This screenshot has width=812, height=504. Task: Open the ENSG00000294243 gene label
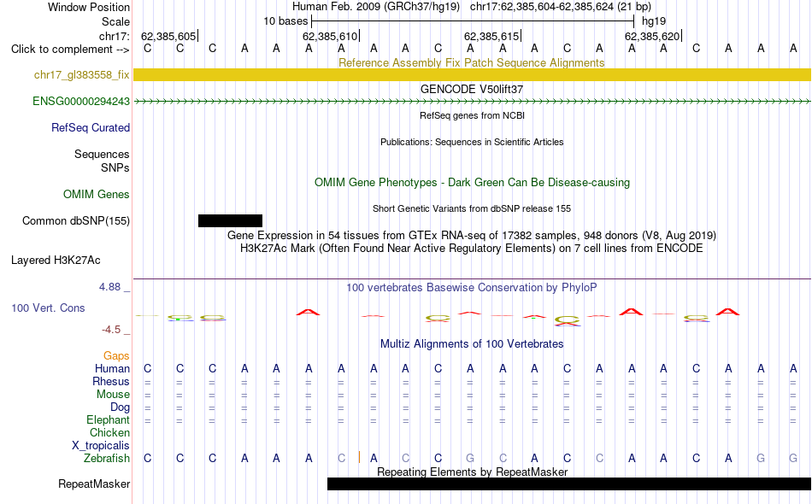(81, 102)
